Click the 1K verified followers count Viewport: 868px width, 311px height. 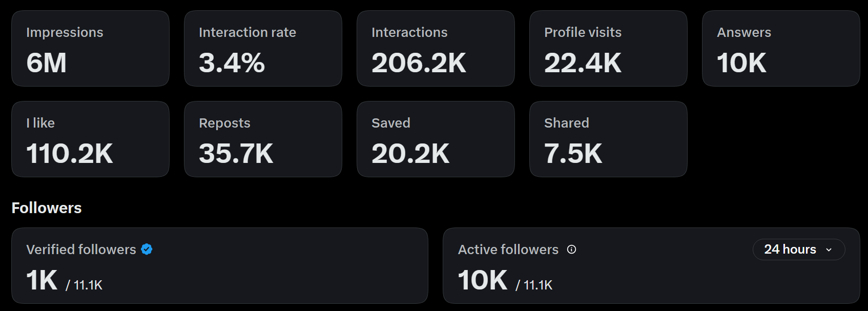[x=42, y=280]
